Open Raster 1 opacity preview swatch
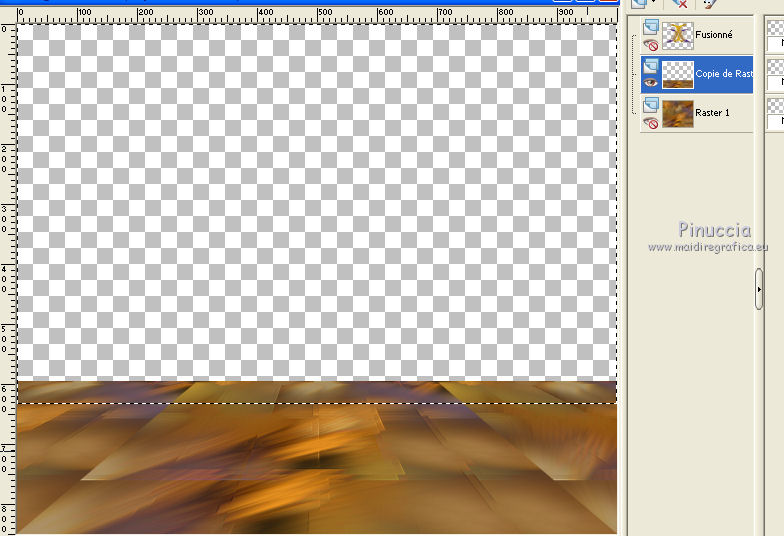784x536 pixels. (x=776, y=106)
